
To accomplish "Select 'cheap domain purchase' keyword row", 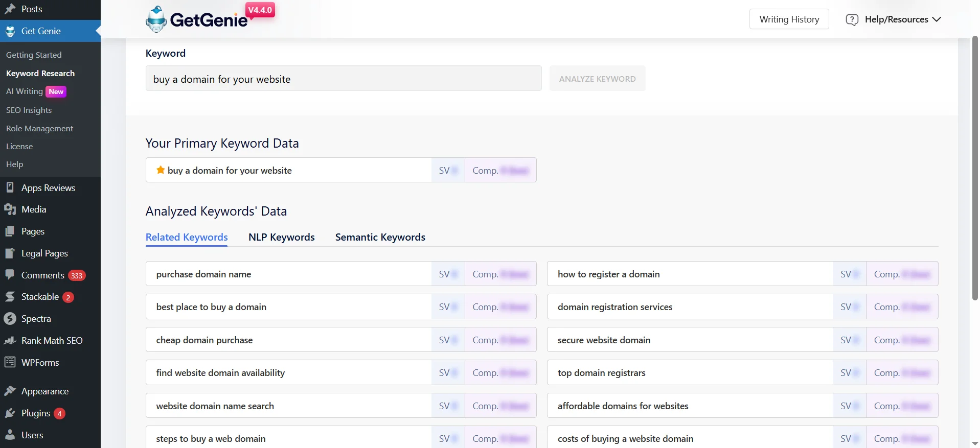I will [341, 340].
